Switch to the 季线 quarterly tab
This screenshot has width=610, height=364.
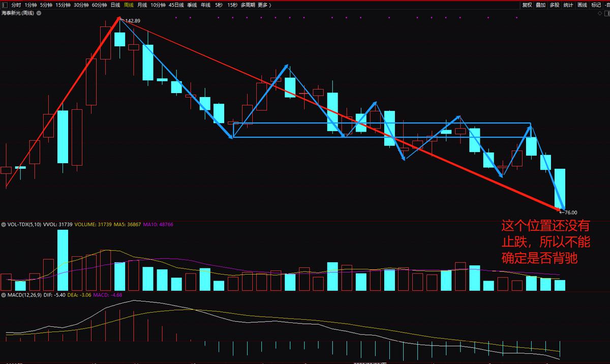click(x=192, y=5)
